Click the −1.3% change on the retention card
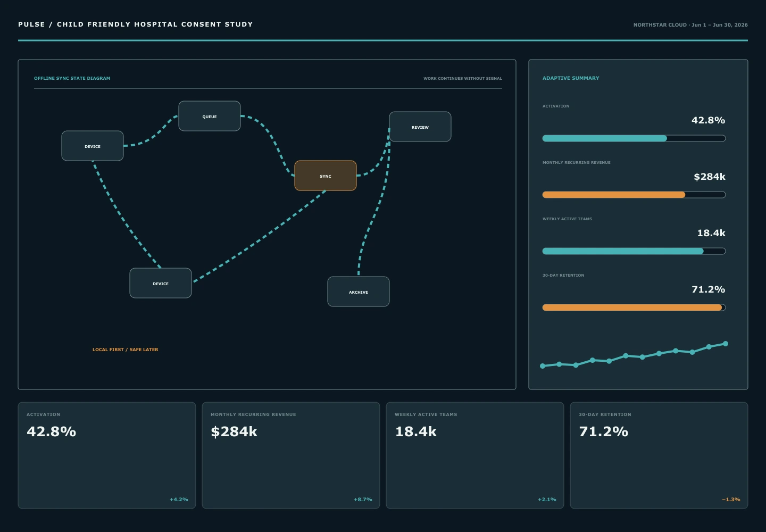This screenshot has width=766, height=532. [x=731, y=500]
